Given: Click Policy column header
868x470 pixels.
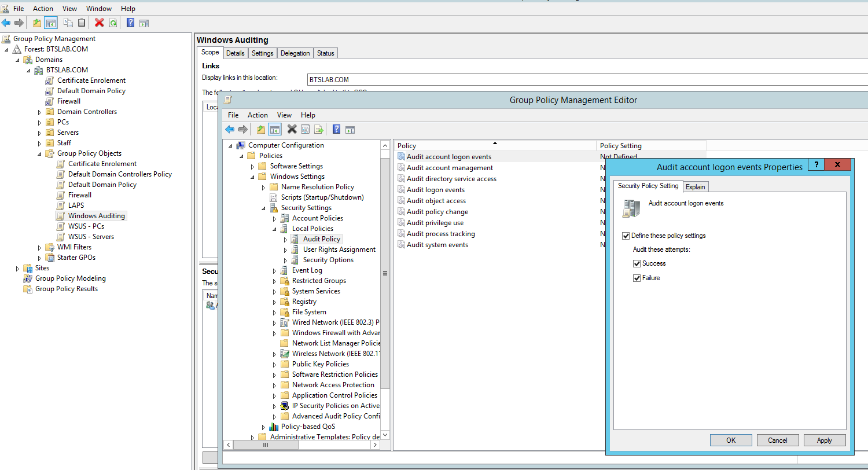Looking at the screenshot, I should tap(495, 146).
